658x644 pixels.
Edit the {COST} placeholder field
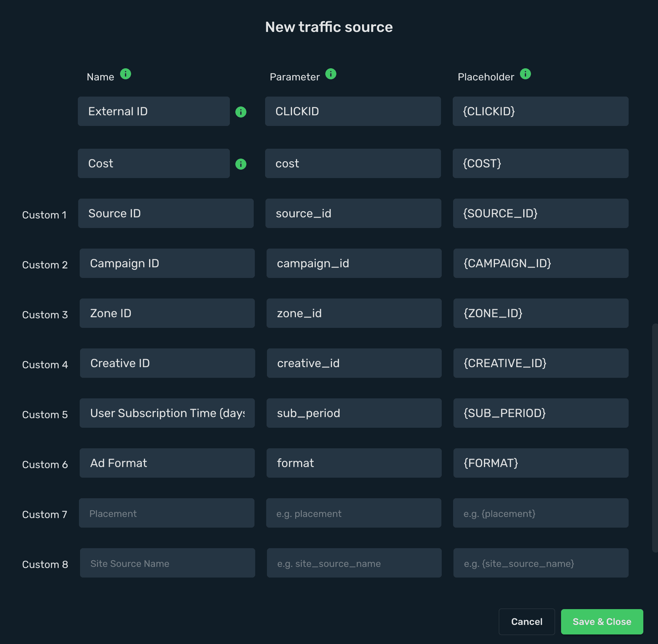pyautogui.click(x=540, y=163)
